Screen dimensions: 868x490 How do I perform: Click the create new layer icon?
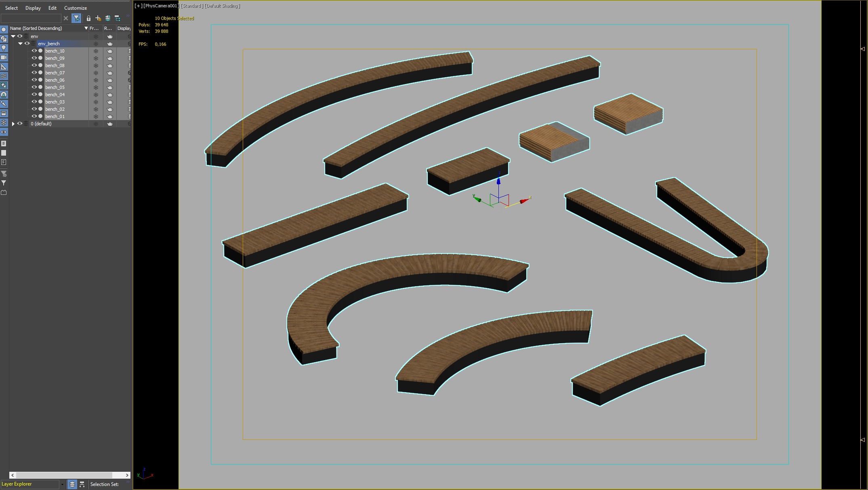[x=98, y=18]
